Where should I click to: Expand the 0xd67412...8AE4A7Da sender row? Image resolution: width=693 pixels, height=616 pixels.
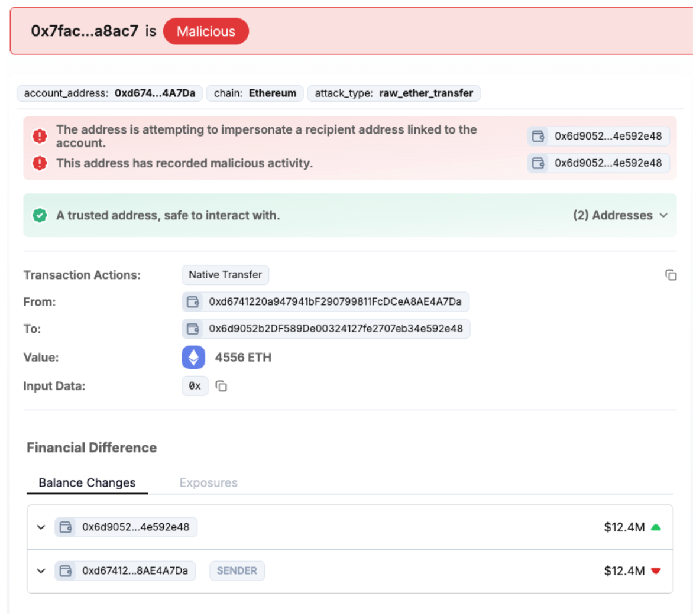[41, 571]
